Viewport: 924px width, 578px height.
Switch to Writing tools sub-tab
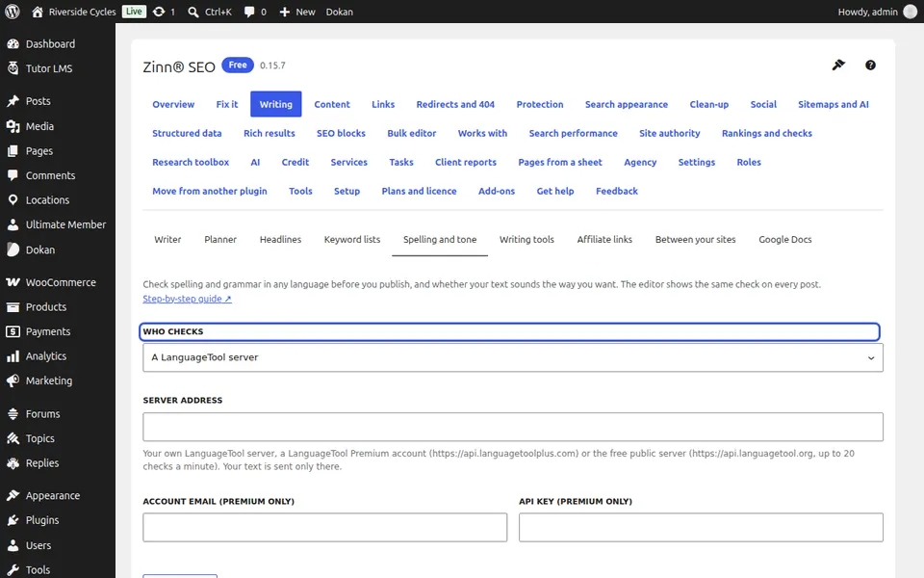(x=526, y=240)
